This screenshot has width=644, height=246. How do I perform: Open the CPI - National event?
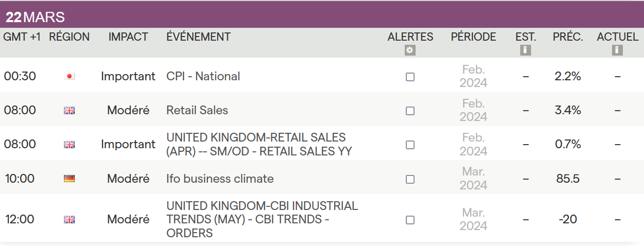(203, 76)
